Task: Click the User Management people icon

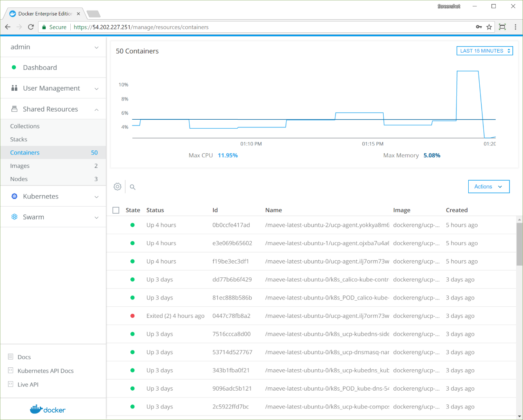Action: pos(14,88)
